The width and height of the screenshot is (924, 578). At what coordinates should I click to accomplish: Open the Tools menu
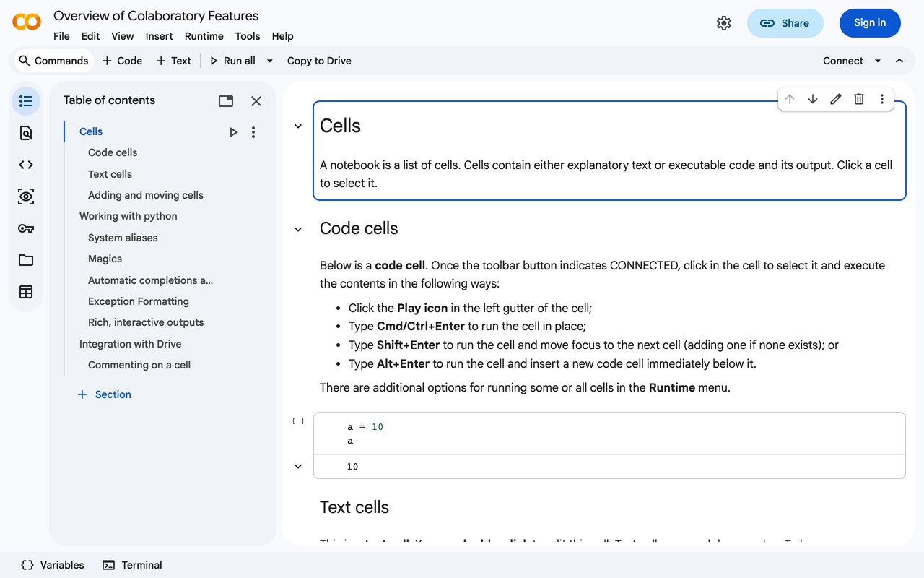(x=248, y=36)
